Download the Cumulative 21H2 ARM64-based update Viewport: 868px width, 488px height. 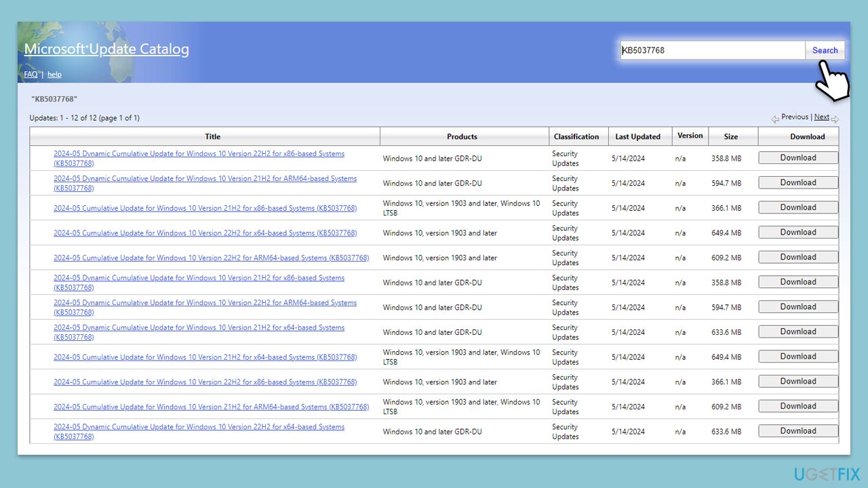(x=798, y=406)
